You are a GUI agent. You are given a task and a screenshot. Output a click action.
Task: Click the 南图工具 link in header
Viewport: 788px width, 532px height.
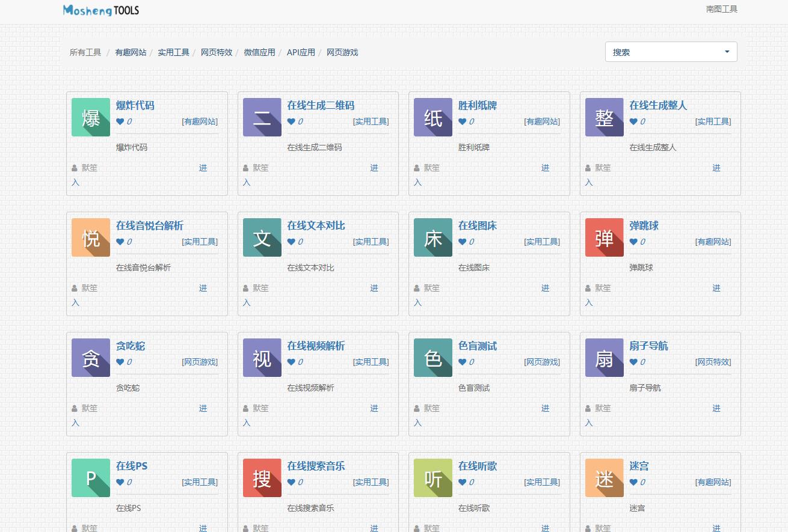pyautogui.click(x=721, y=9)
